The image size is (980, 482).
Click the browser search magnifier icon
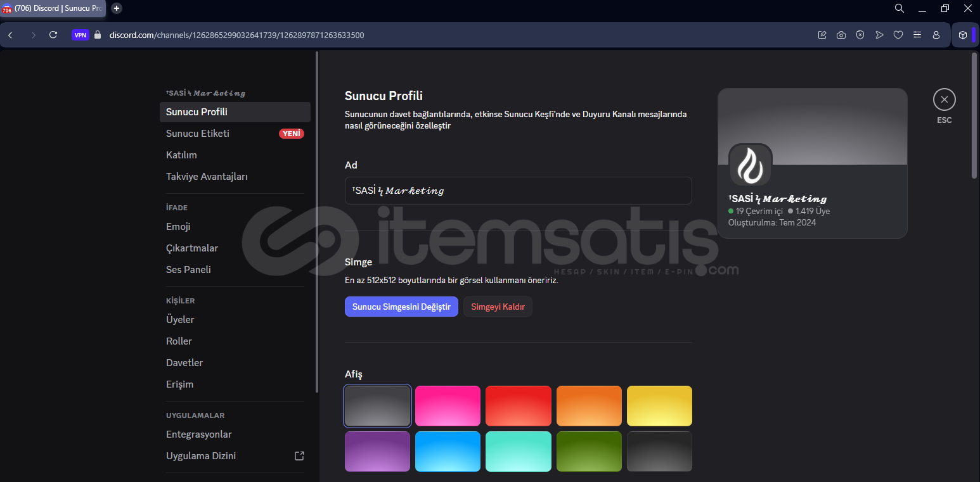pos(899,8)
